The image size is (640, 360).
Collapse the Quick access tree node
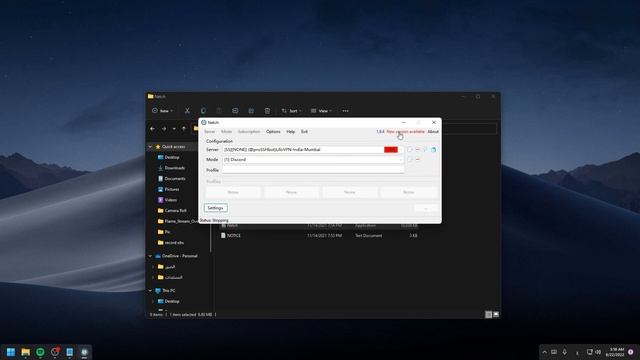click(151, 147)
